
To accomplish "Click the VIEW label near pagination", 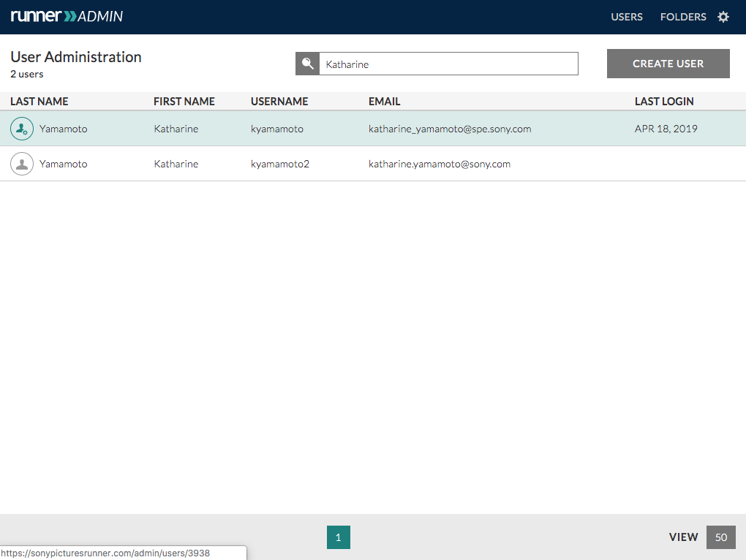I will tap(683, 537).
